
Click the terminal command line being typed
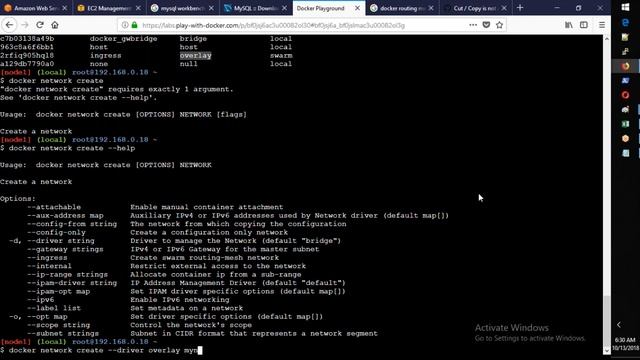coord(101,350)
